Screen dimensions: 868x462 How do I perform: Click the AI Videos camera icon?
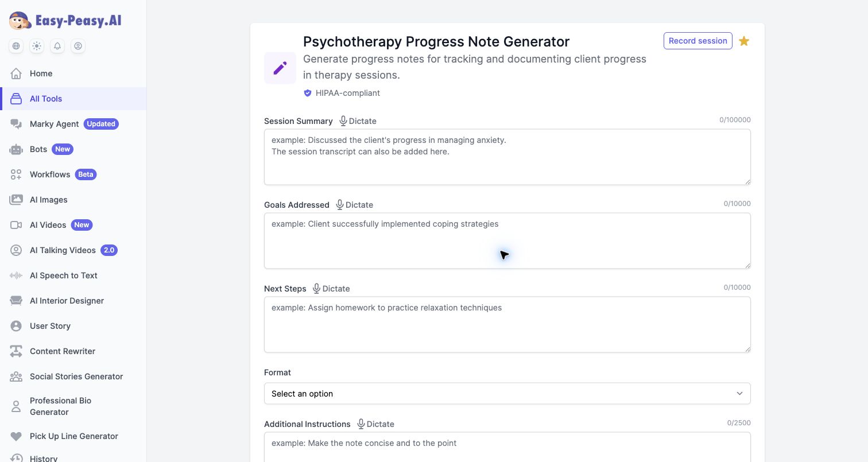tap(16, 225)
